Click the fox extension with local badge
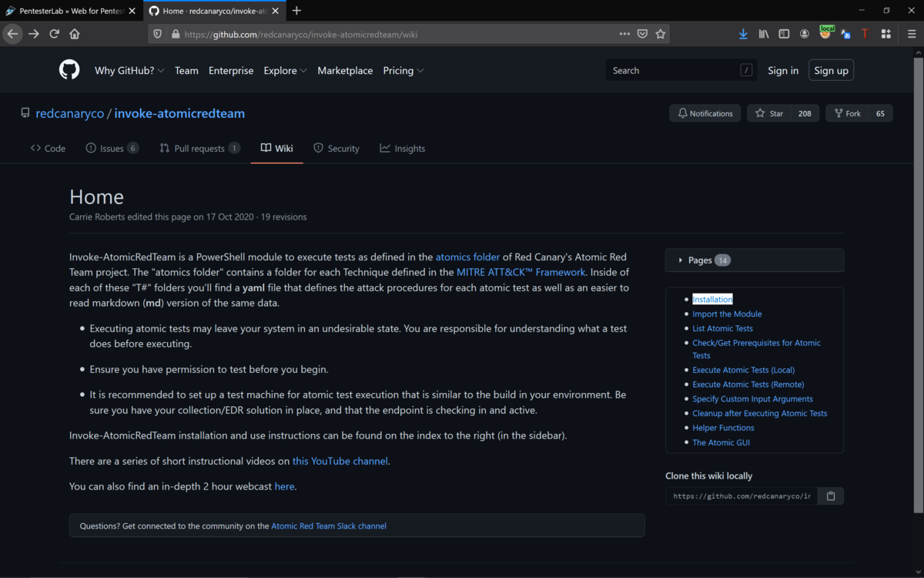The height and width of the screenshot is (578, 924). (x=825, y=32)
